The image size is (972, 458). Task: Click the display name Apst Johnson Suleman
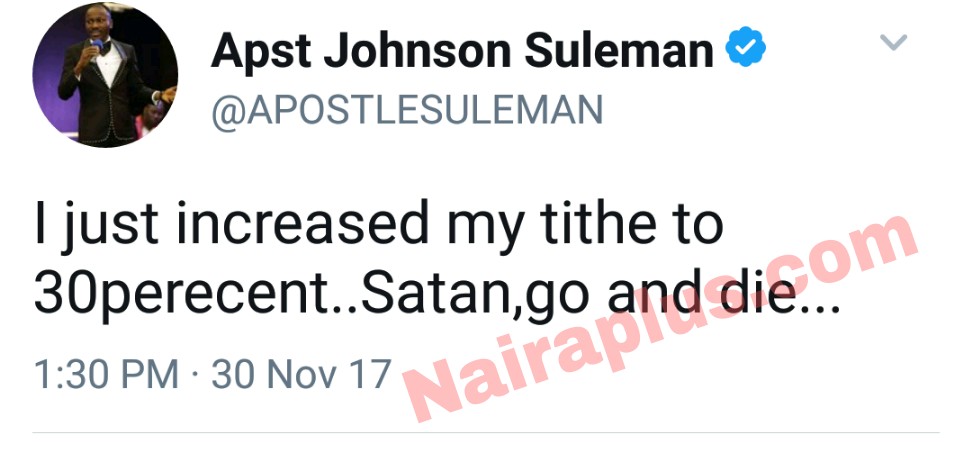click(462, 50)
